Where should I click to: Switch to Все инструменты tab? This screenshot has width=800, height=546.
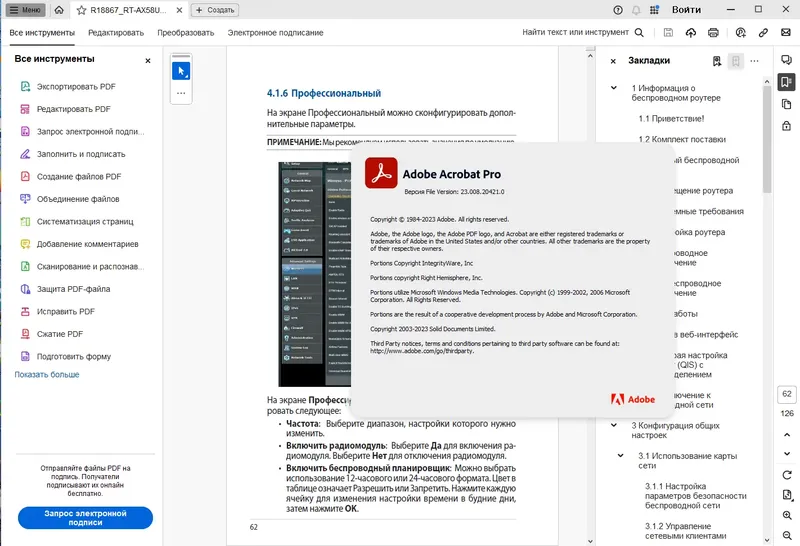[42, 33]
